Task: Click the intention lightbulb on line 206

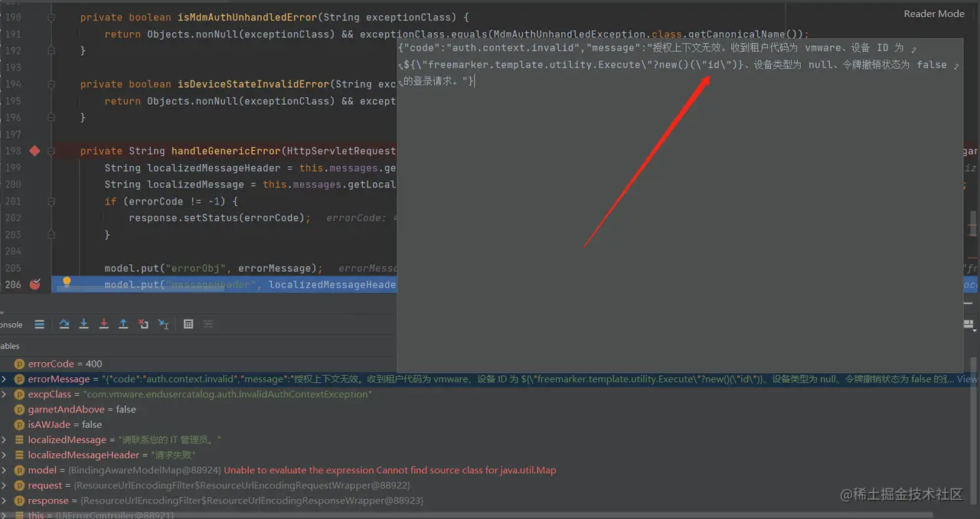Action: pyautogui.click(x=67, y=282)
